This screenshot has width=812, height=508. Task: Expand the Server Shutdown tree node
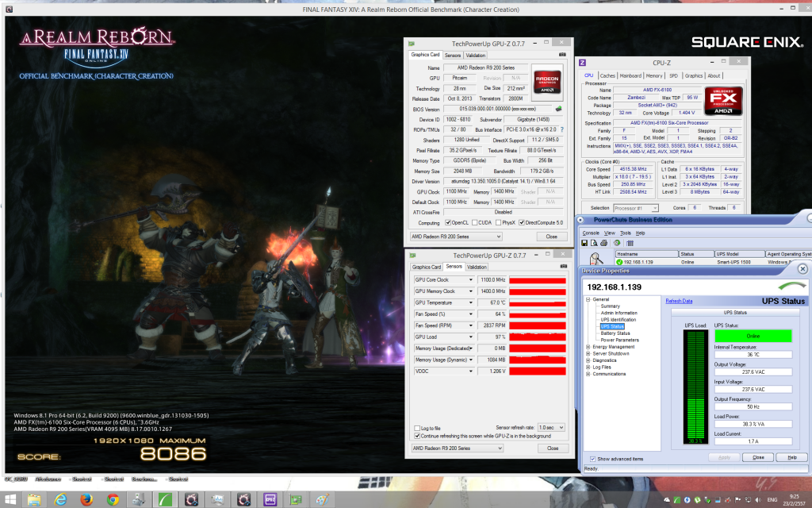pyautogui.click(x=588, y=353)
